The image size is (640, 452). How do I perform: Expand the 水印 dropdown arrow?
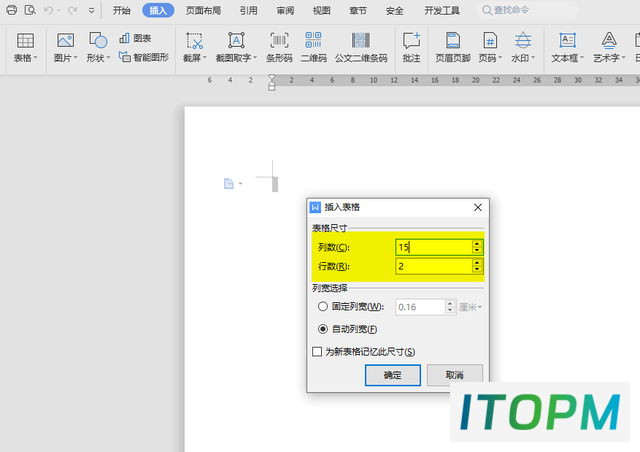533,58
